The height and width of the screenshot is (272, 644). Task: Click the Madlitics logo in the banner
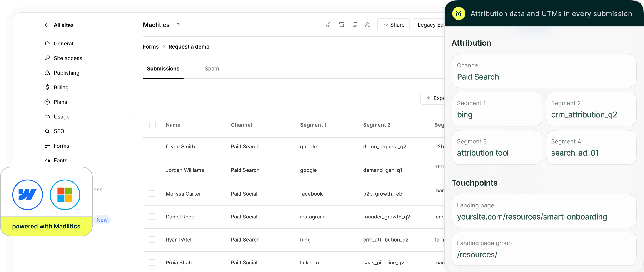coord(459,13)
